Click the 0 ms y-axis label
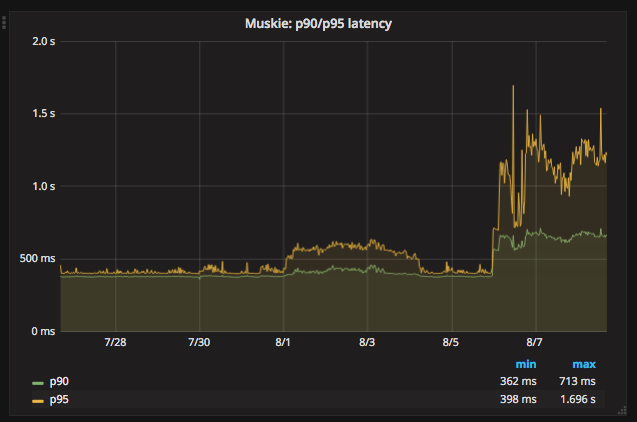 click(x=43, y=331)
